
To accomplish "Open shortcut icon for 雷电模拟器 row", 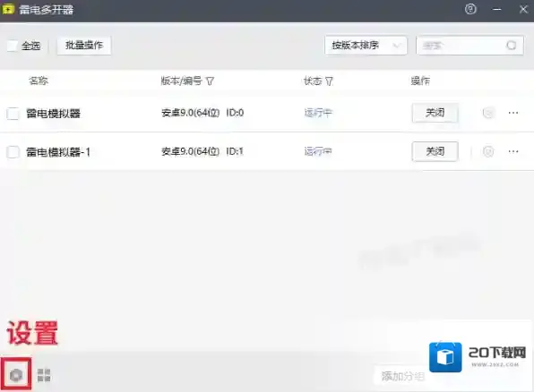I will tap(488, 113).
